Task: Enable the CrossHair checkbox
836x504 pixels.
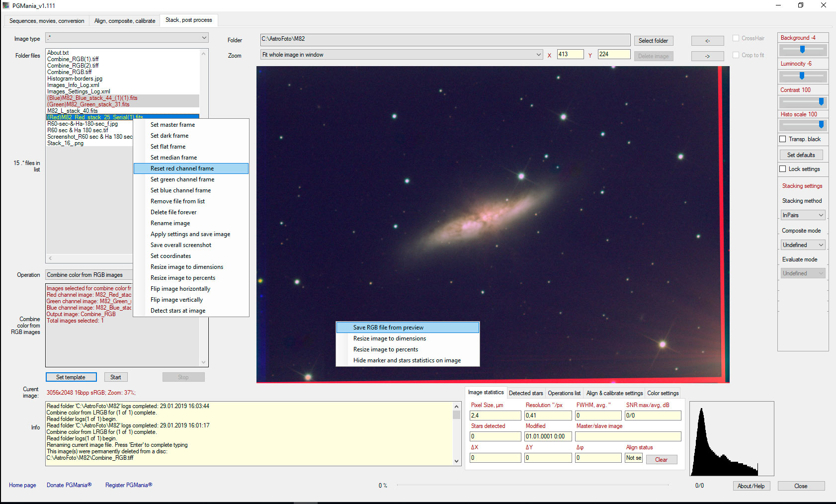Action: click(x=736, y=38)
